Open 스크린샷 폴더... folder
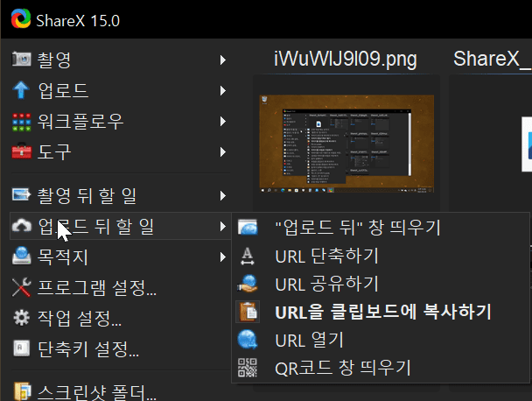532x401 pixels. pos(120,392)
